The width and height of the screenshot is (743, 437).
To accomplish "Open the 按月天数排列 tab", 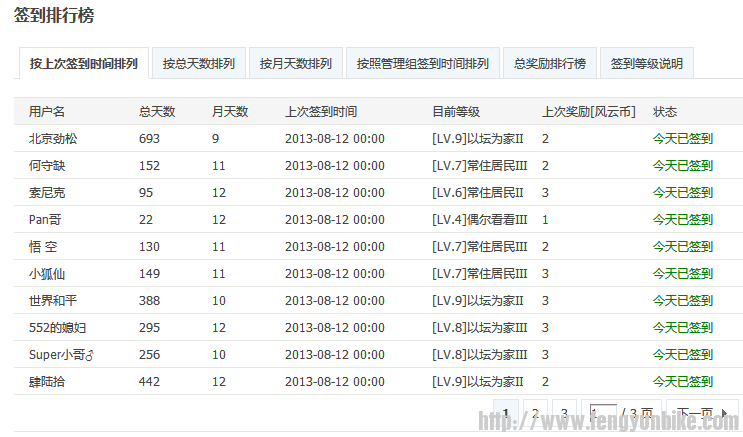I will coord(296,64).
